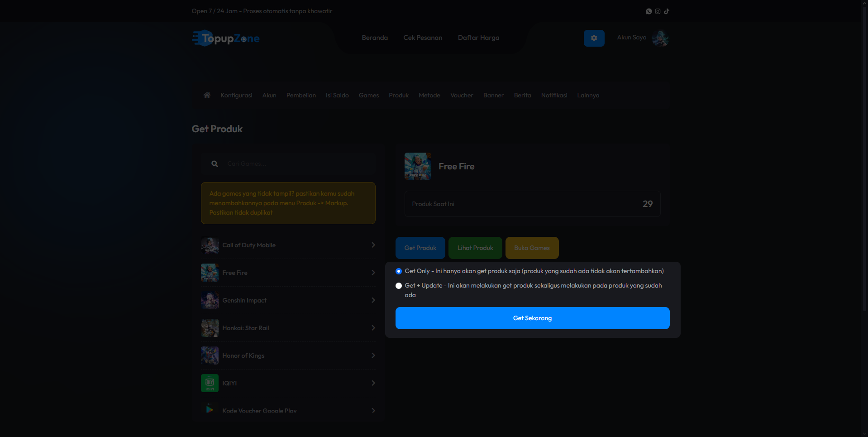
Task: Expand Call of Duty Mobile chevron
Action: pos(373,245)
